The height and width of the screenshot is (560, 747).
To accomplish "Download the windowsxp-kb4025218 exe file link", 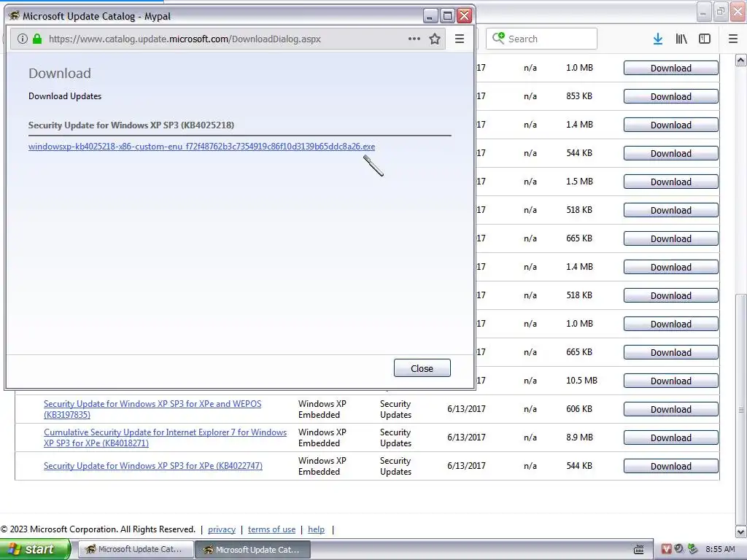I will click(x=201, y=146).
